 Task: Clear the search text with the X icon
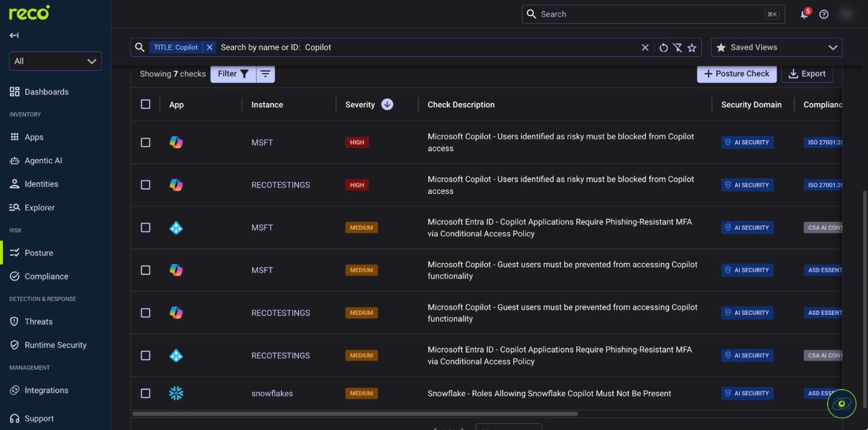coord(645,48)
